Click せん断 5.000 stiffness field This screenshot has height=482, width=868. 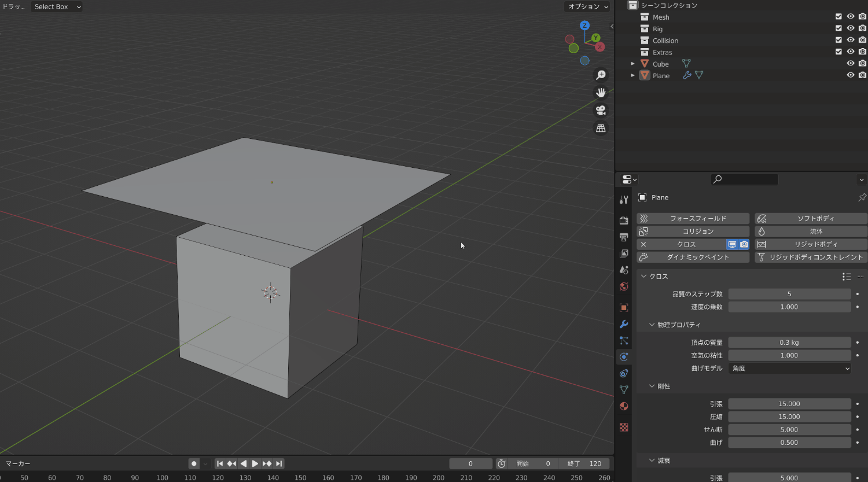[x=789, y=429]
